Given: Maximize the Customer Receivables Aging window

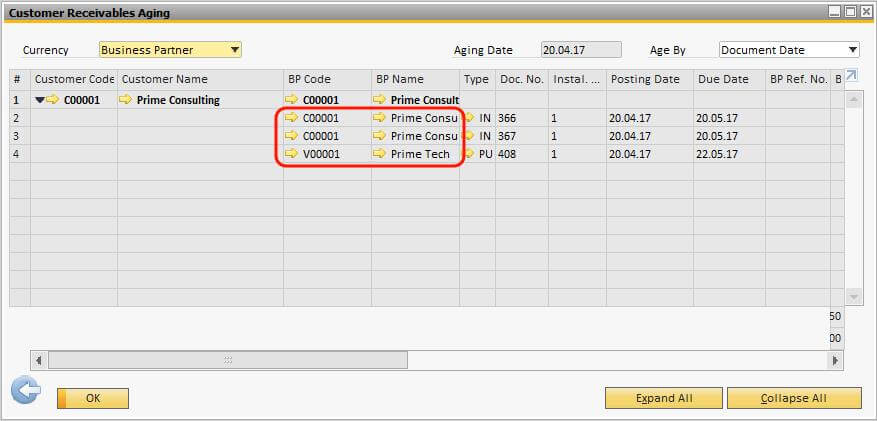Looking at the screenshot, I should 851,12.
